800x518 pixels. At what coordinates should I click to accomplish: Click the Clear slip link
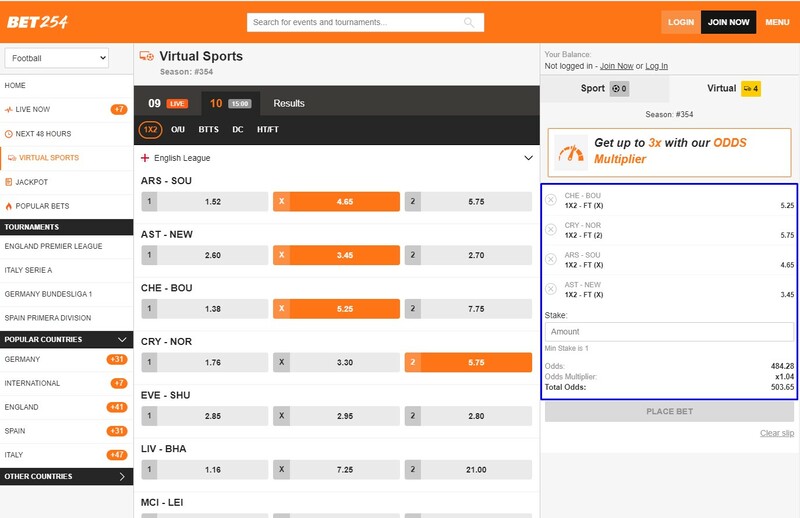click(x=777, y=433)
